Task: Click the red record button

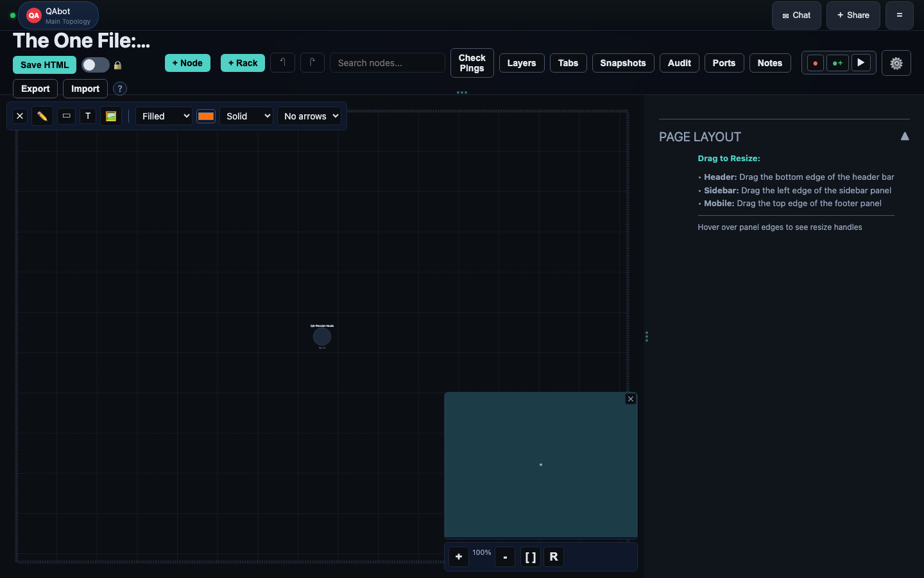Action: point(815,63)
